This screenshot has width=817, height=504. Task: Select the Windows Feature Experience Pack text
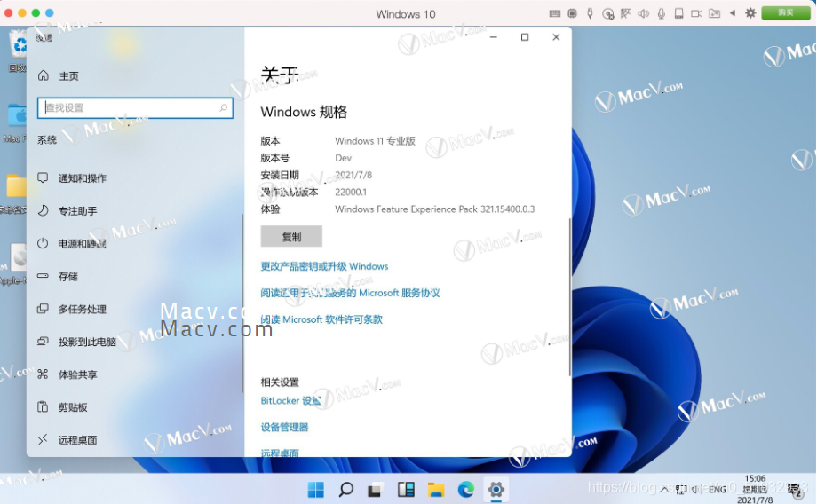434,209
